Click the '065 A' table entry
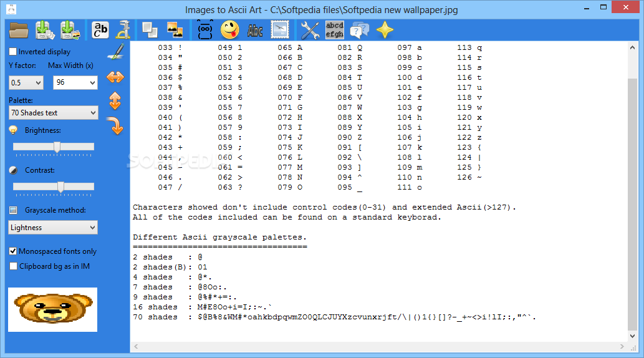Image resolution: width=644 pixels, height=358 pixels. coord(290,47)
